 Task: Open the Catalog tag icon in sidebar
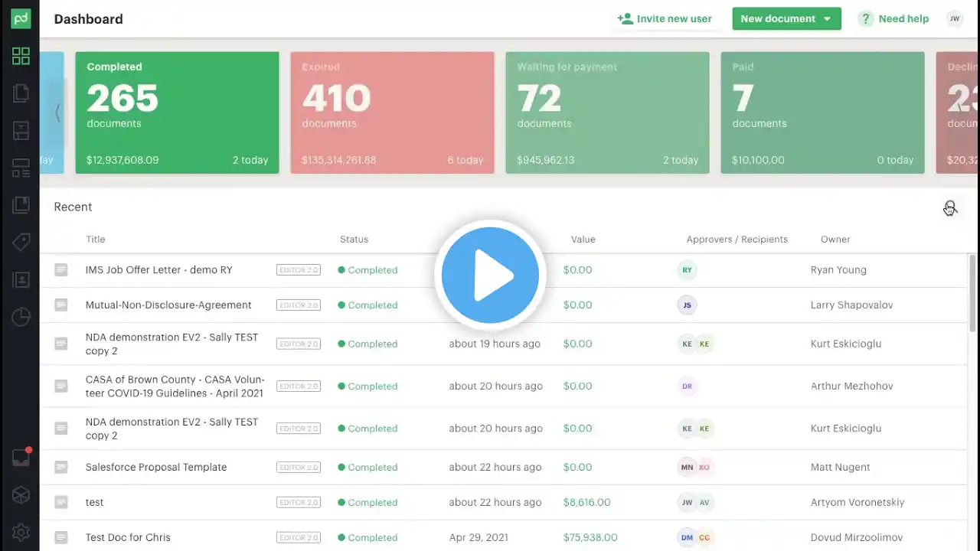click(21, 243)
